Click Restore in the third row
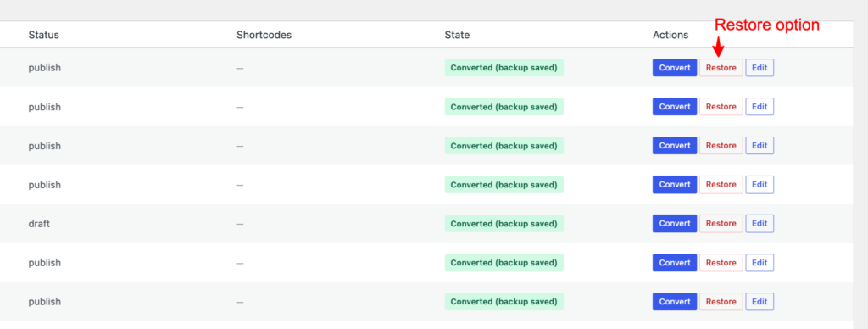868x329 pixels. [721, 146]
